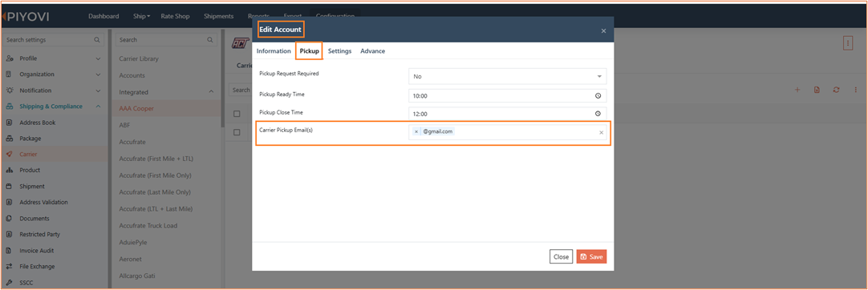Select AduiePyle carrier
The height and width of the screenshot is (290, 868).
(133, 243)
